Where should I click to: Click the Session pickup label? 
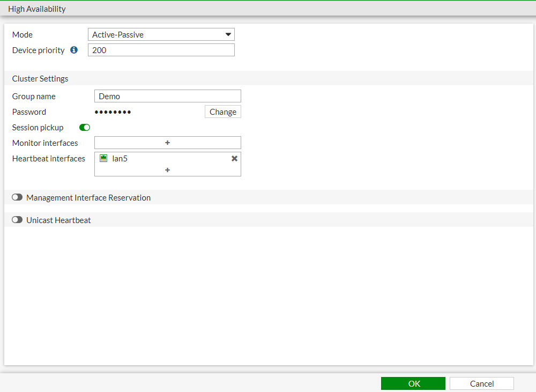point(38,128)
